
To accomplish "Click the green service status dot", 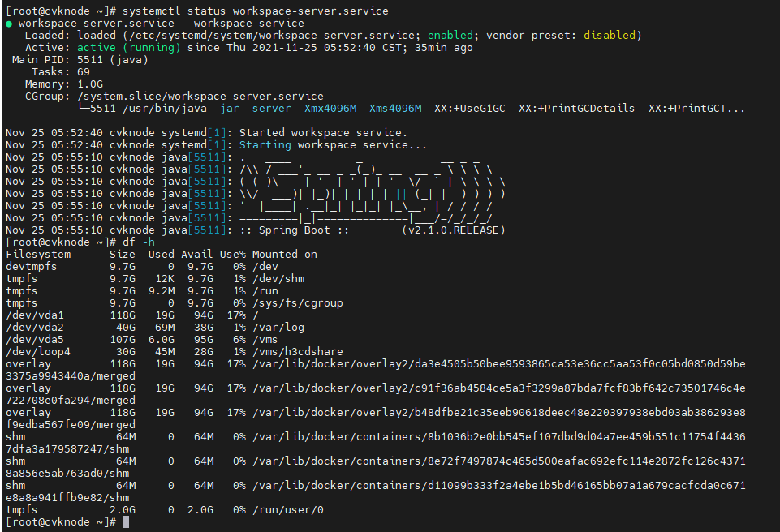I will point(9,24).
